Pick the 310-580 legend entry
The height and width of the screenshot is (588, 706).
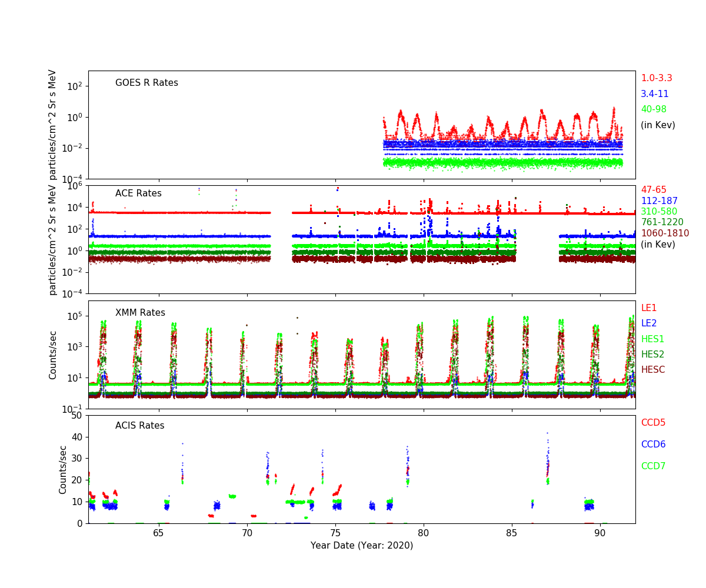(x=658, y=212)
